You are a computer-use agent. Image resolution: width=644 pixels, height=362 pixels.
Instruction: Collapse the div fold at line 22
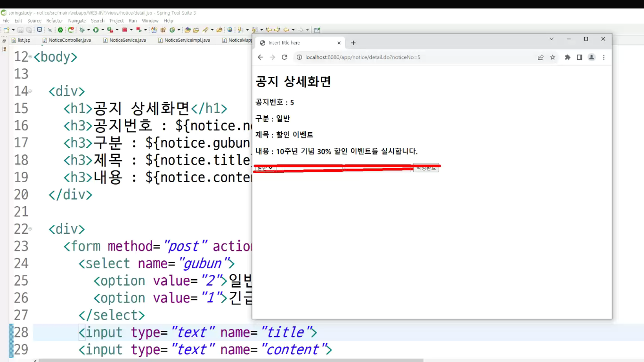point(30,229)
